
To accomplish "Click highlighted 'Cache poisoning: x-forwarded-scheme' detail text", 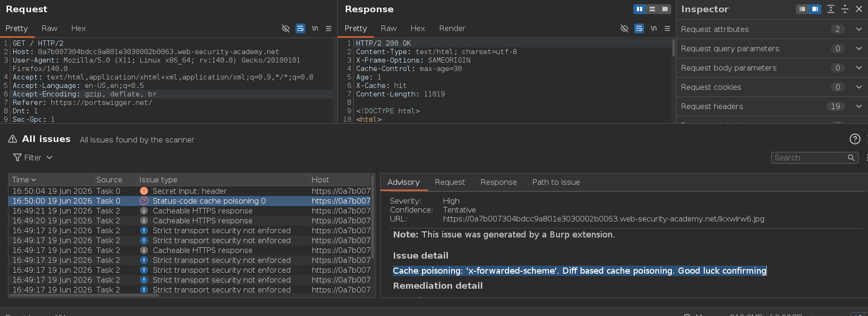I will [x=580, y=270].
